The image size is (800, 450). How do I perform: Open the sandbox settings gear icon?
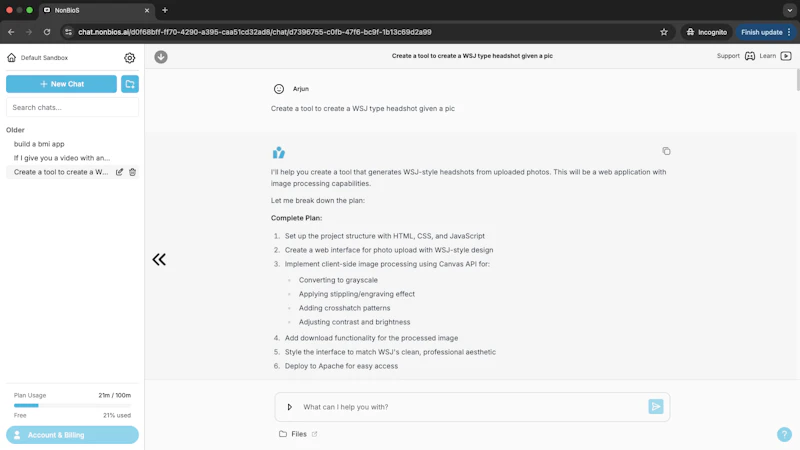[130, 58]
